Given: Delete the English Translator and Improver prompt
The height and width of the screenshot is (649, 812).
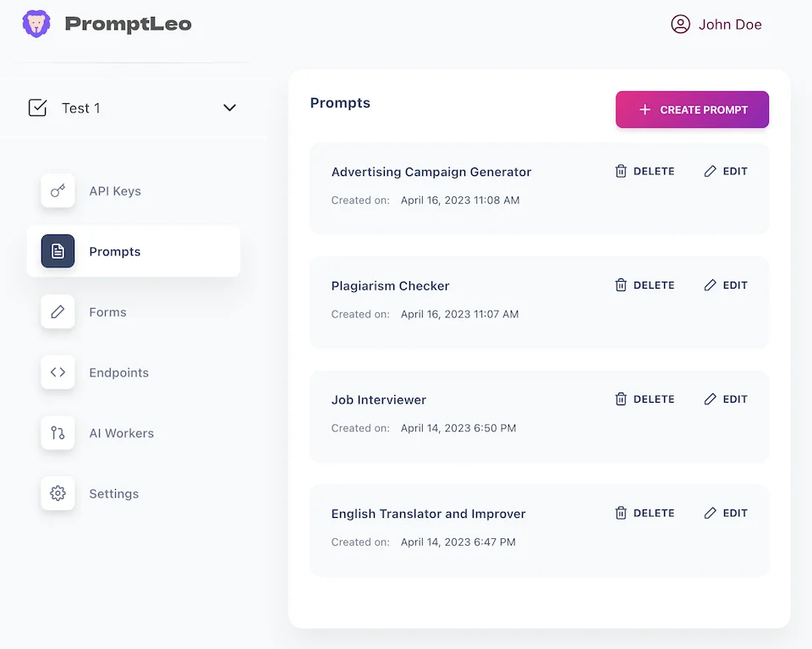Looking at the screenshot, I should point(645,513).
